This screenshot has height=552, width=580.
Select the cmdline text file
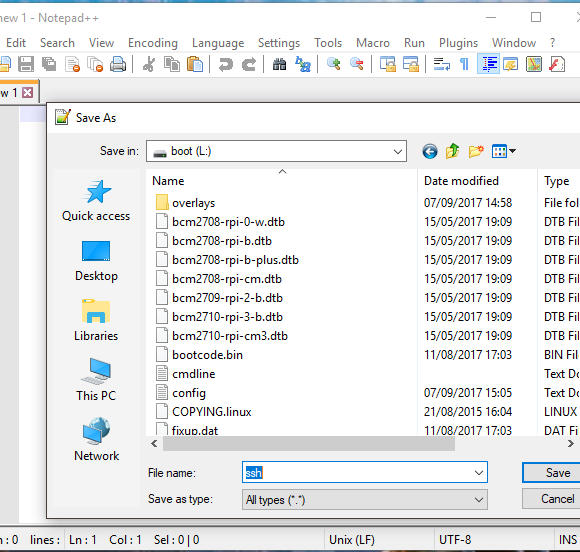[x=193, y=374]
